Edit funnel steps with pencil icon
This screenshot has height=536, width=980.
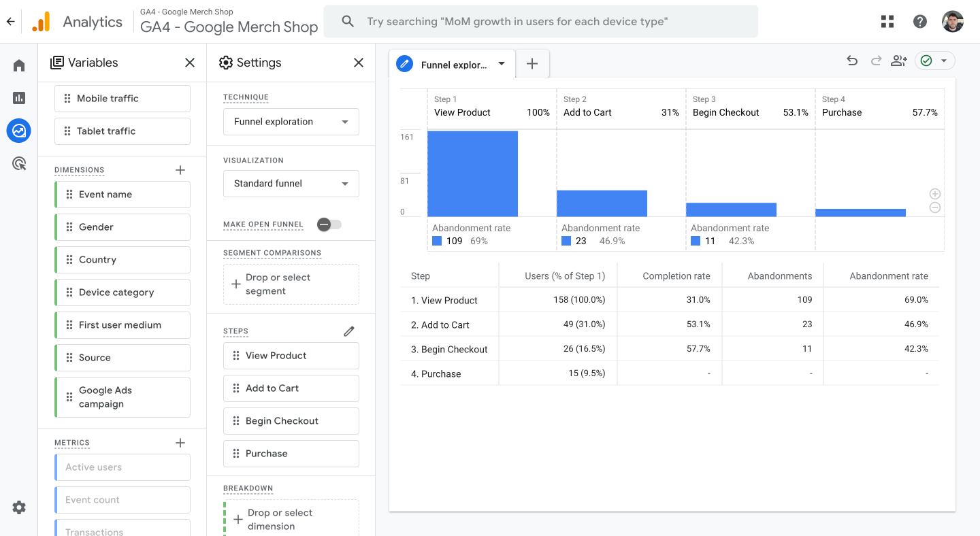click(x=349, y=331)
